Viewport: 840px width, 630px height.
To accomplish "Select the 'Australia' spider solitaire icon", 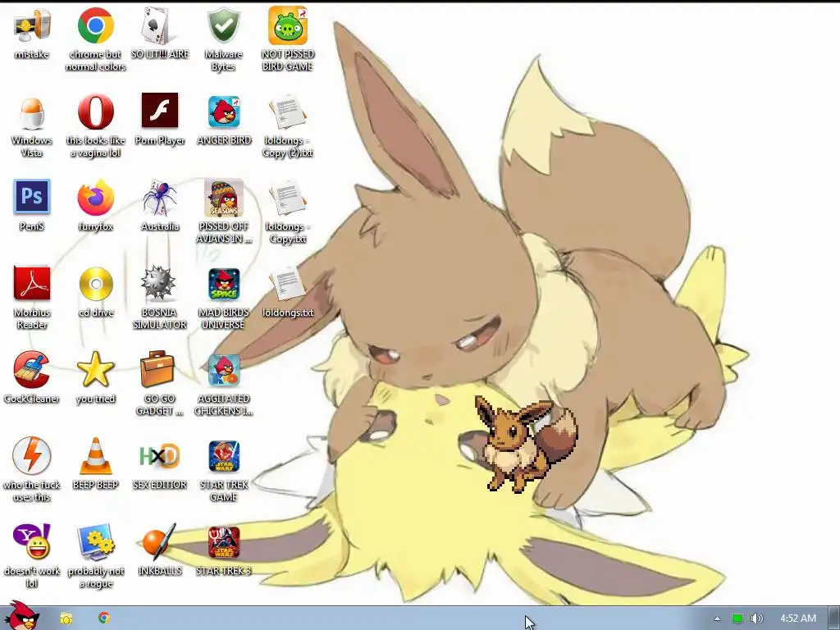I will click(159, 198).
